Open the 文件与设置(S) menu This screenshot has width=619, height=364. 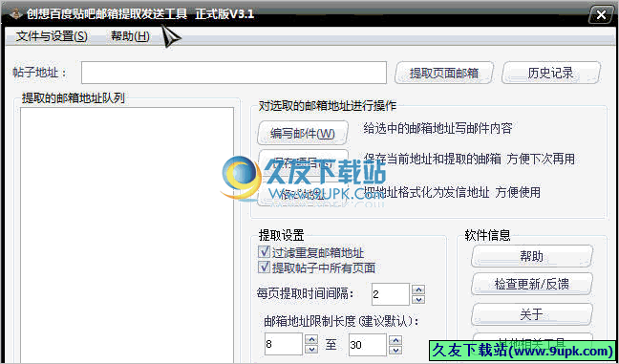52,36
